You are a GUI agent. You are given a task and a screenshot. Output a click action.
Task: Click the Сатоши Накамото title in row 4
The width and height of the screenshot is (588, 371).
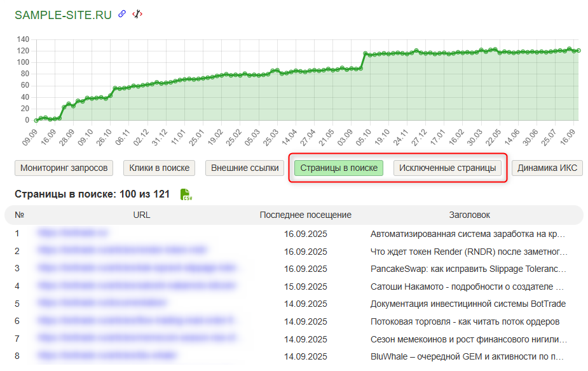click(468, 286)
